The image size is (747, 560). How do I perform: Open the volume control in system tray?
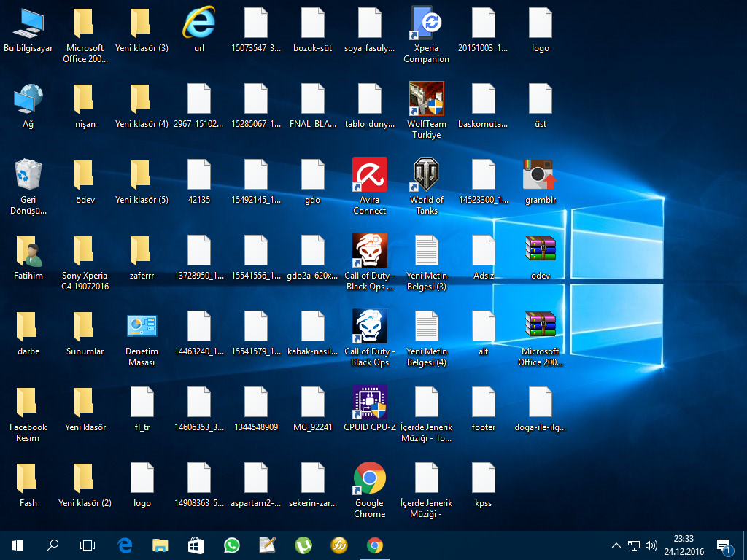651,545
